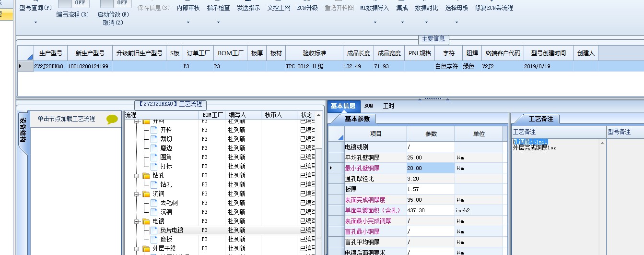Click the scroll-up arrow of process tree
Viewport: 644px width, 255px height.
pos(319,116)
